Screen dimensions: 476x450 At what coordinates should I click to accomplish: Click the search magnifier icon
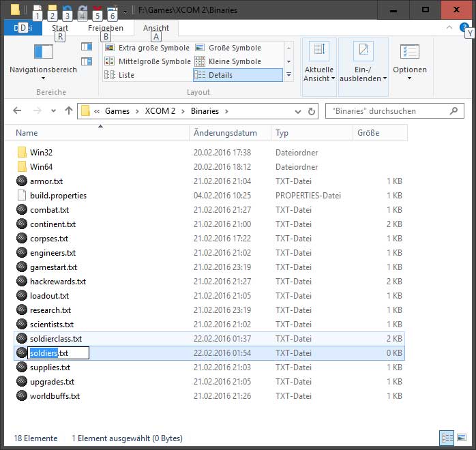tap(453, 111)
